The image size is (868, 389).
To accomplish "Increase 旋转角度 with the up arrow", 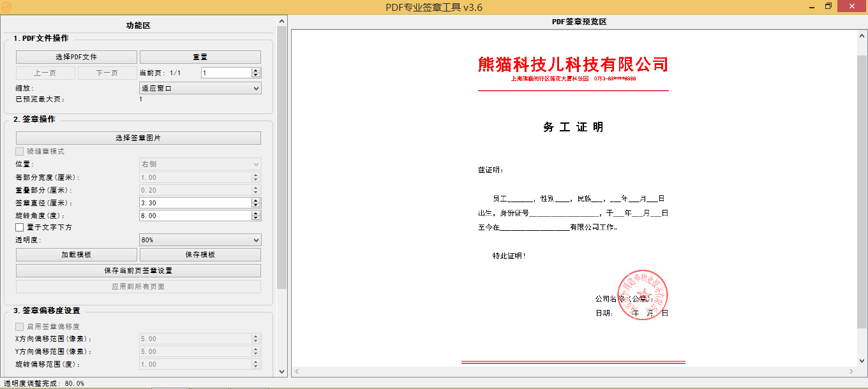I will click(x=256, y=213).
